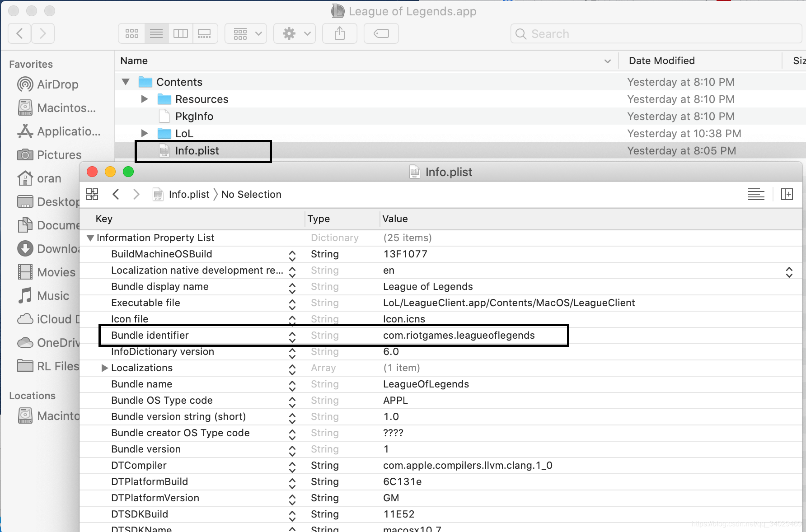
Task: Go back in Finder window
Action: 19,33
